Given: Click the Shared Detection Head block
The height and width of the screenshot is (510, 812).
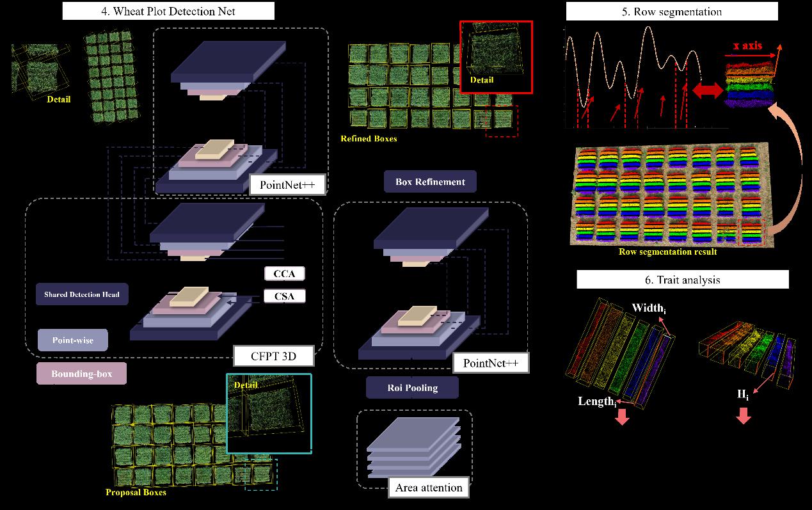Looking at the screenshot, I should coord(82,294).
